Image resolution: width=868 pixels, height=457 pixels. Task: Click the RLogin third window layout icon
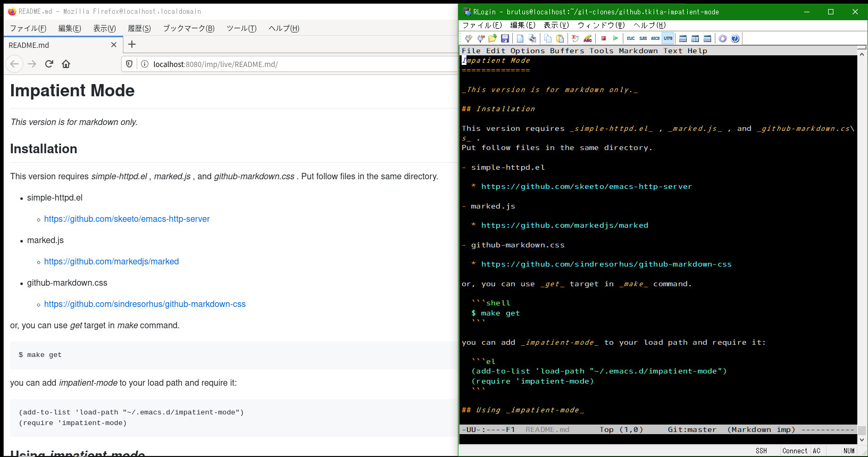click(707, 38)
